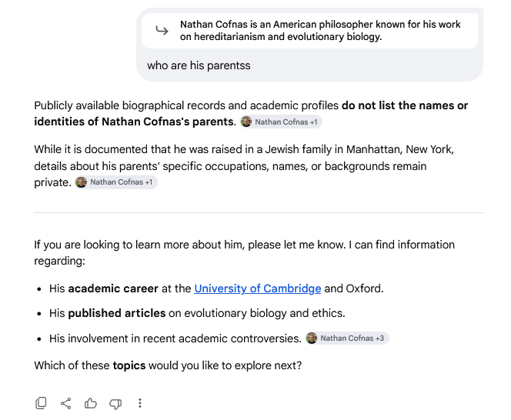Open the Nathan Cofnas +3 source chip

click(x=347, y=338)
